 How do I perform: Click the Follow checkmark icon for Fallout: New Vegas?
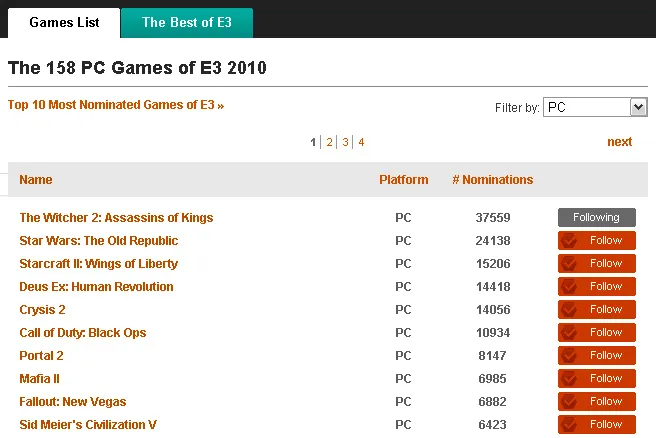570,402
